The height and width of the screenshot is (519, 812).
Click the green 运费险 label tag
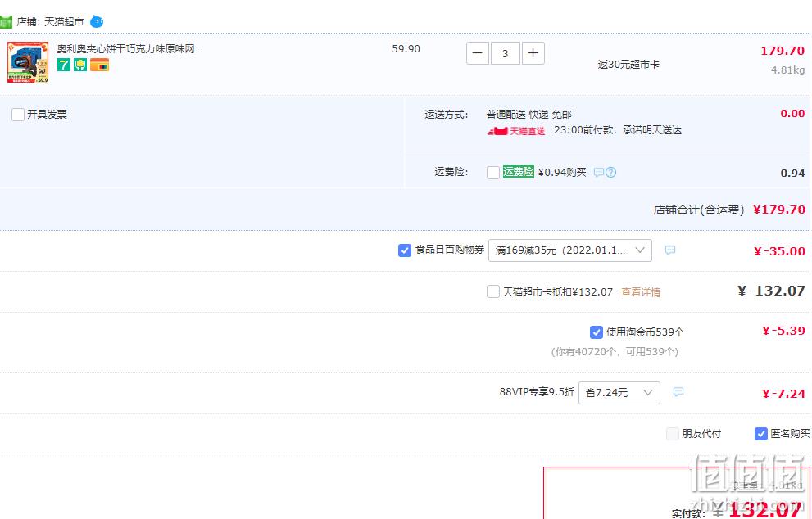coord(518,172)
